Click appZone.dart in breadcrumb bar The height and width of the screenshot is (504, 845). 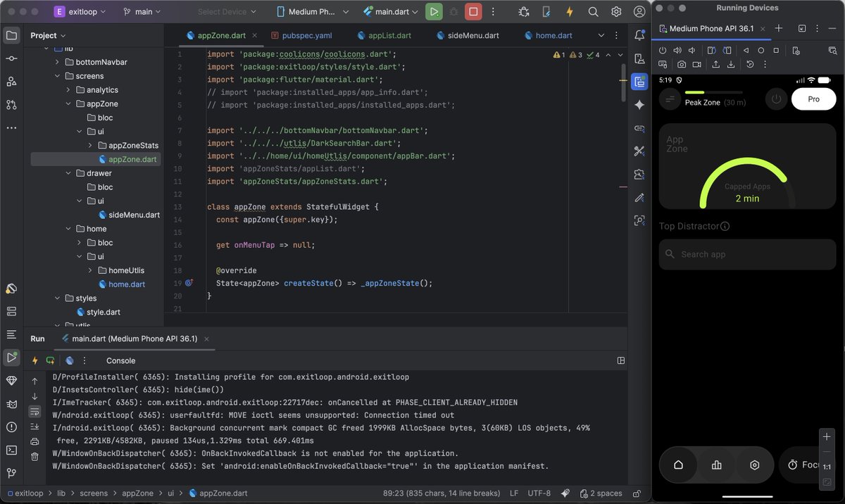(x=218, y=493)
